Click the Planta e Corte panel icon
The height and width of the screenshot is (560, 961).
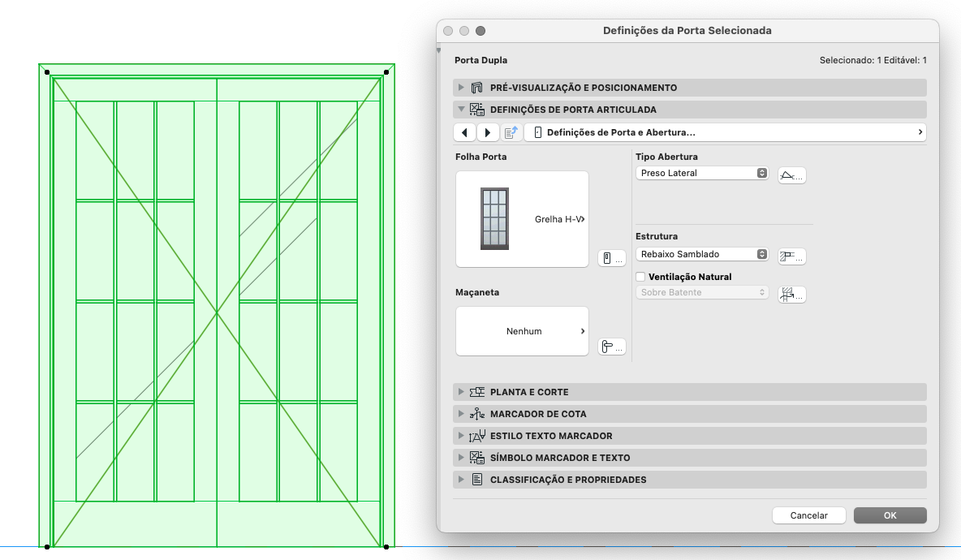pos(476,392)
